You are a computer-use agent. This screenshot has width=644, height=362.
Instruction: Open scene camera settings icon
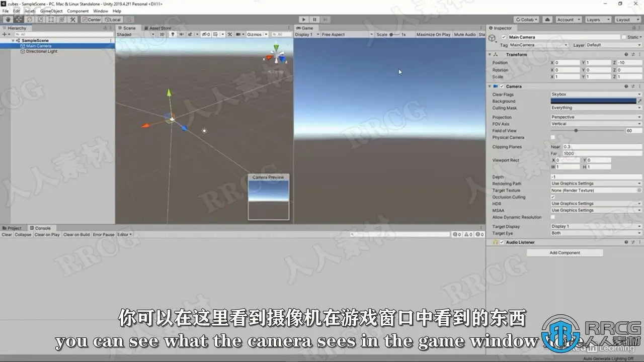click(x=238, y=34)
